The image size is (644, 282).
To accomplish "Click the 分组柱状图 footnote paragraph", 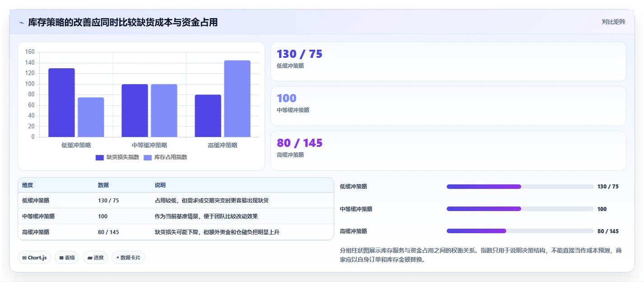I will tap(481, 255).
